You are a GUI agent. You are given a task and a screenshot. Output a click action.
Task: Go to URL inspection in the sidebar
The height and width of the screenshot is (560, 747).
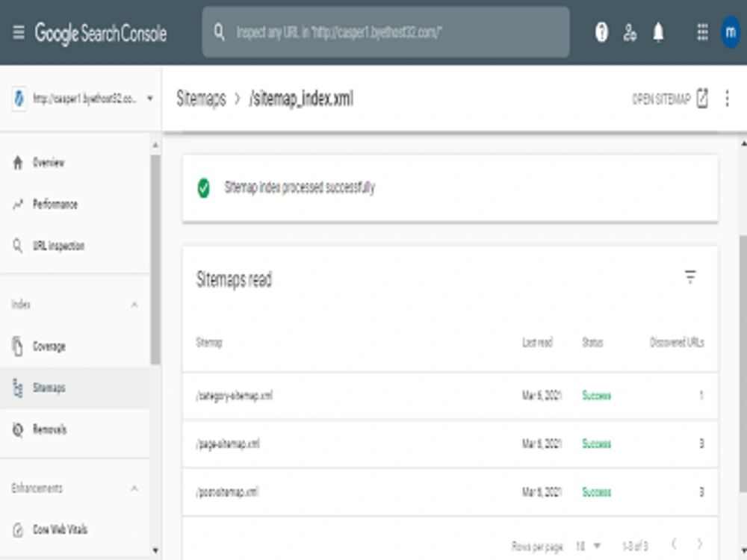coord(58,246)
